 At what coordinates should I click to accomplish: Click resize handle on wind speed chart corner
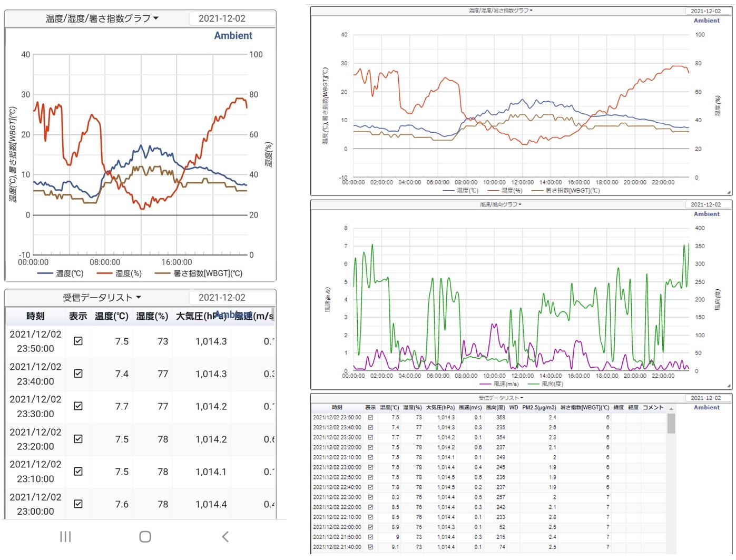(729, 386)
